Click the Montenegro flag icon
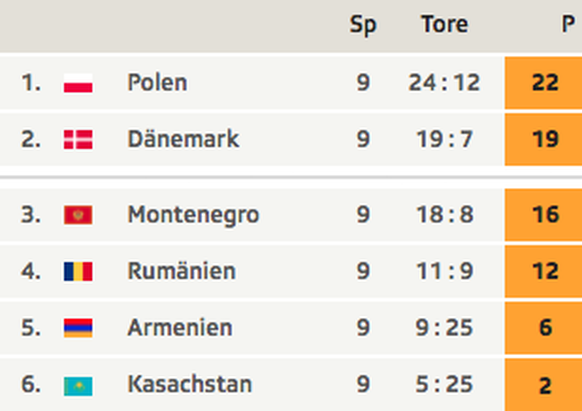582x411 pixels. pos(78,215)
